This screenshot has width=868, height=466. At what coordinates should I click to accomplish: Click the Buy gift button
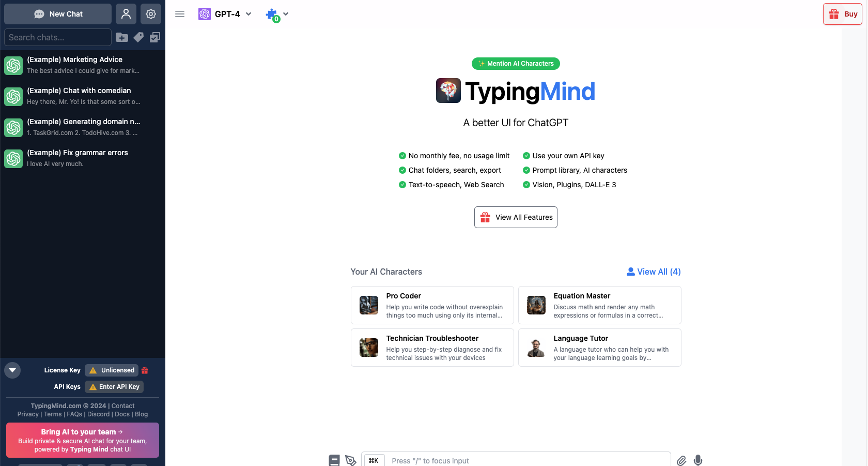pos(843,14)
